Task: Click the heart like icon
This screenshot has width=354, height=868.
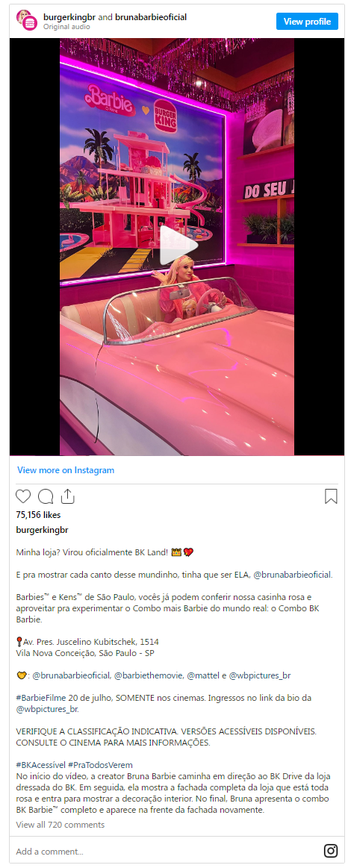Action: 23,496
